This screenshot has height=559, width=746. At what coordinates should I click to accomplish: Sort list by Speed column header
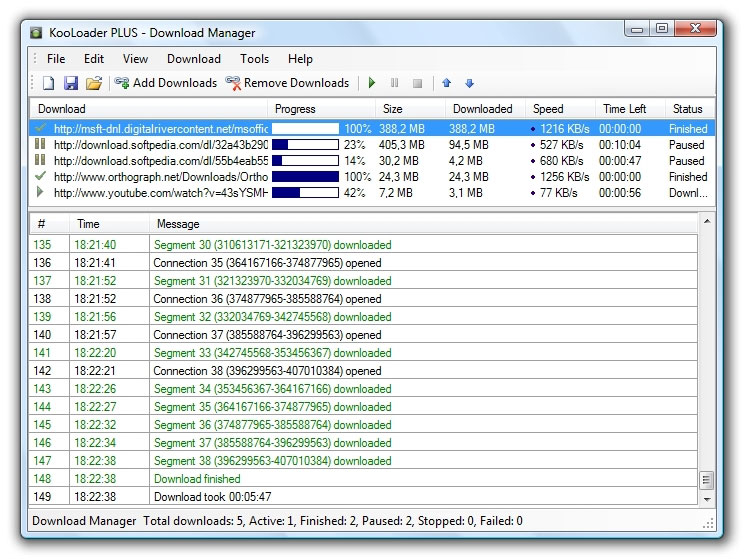(x=548, y=109)
